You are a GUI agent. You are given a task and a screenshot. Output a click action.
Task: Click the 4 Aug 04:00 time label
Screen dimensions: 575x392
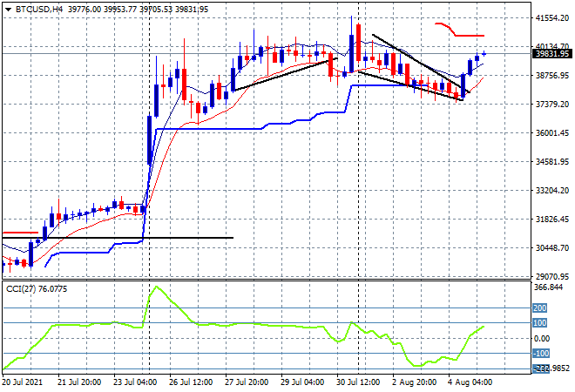pos(470,382)
